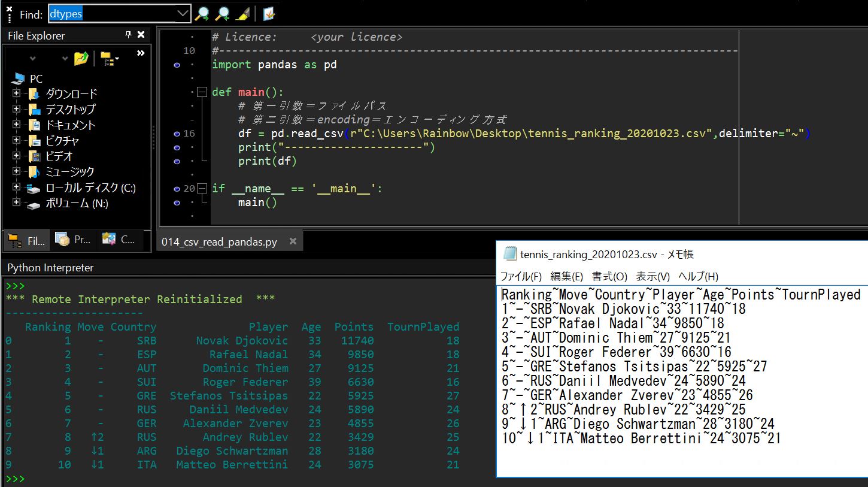Switch to the Pr... project tab
This screenshot has width=868, height=487.
coord(72,240)
